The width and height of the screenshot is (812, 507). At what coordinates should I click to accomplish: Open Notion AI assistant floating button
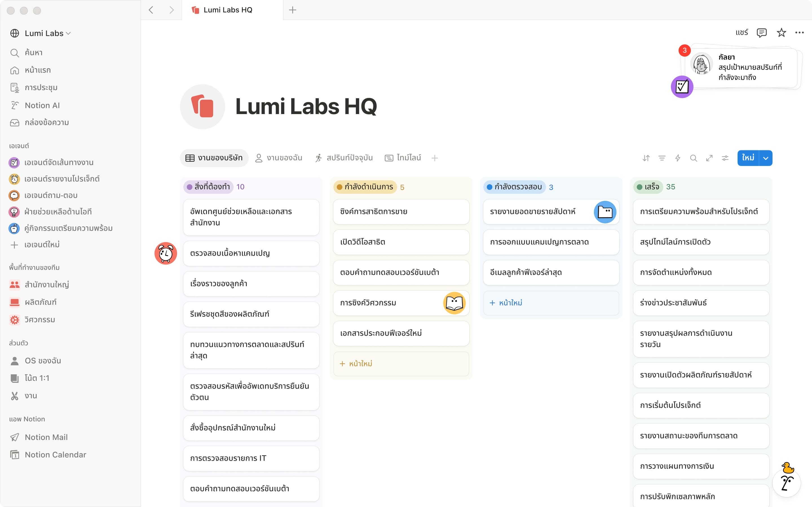[x=787, y=483]
